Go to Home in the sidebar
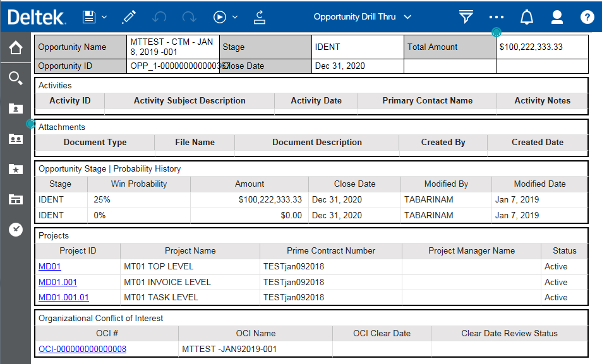 point(16,48)
